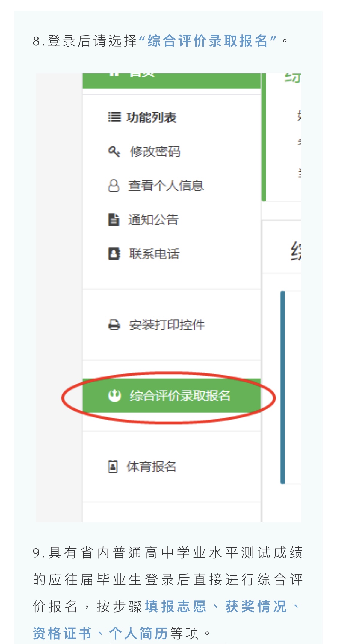Screen dimensions: 337x644
Task: Select the 联系电话 menu entry
Action: pyautogui.click(x=154, y=254)
